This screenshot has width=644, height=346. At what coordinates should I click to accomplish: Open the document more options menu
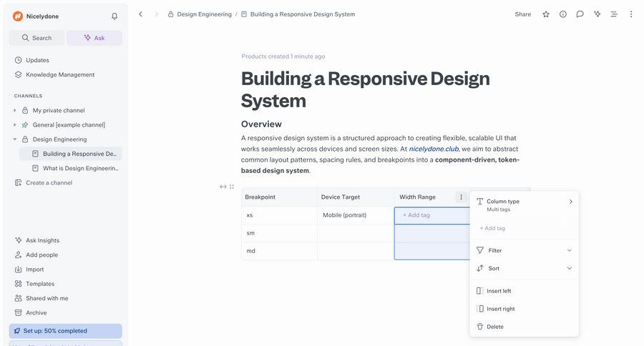(630, 14)
